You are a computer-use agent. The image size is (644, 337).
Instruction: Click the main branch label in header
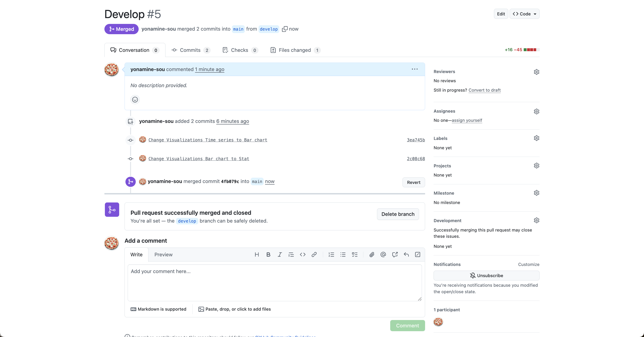238,29
